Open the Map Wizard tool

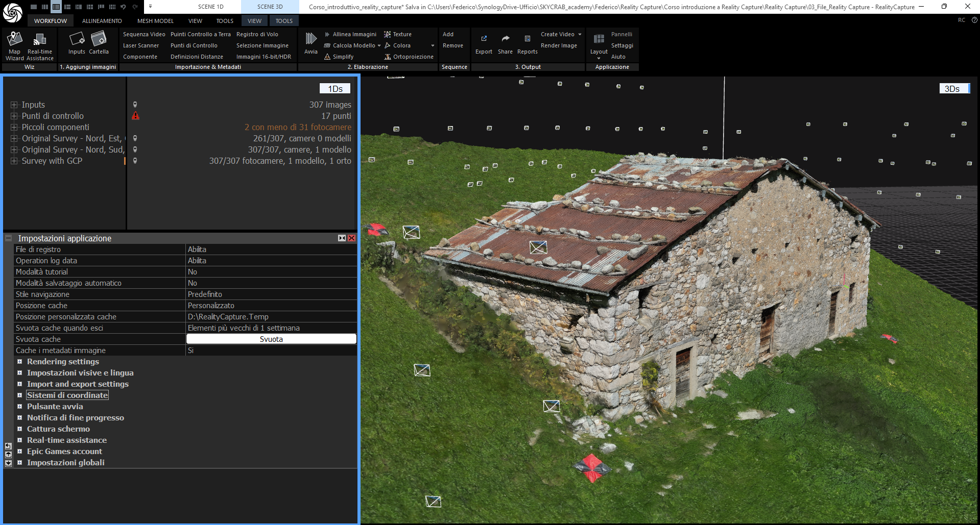click(x=15, y=40)
